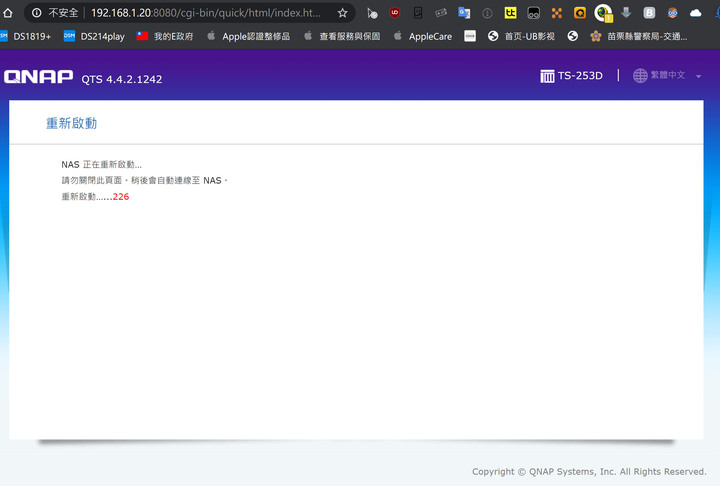Open the 苗栗縣警察局-交通 bookmark
The height and width of the screenshot is (486, 720).
click(x=639, y=36)
